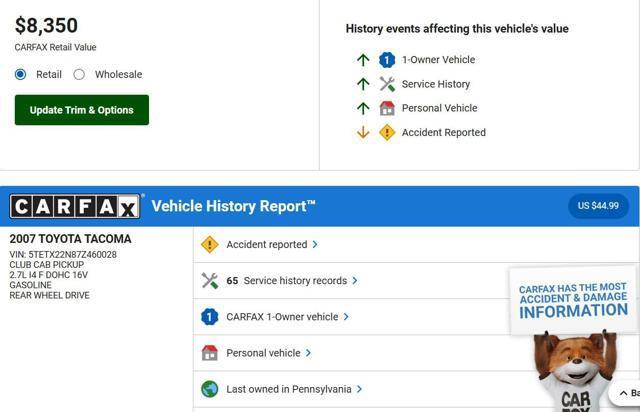Expand the chevron next to Last owned in Pennsylvania

pos(359,389)
